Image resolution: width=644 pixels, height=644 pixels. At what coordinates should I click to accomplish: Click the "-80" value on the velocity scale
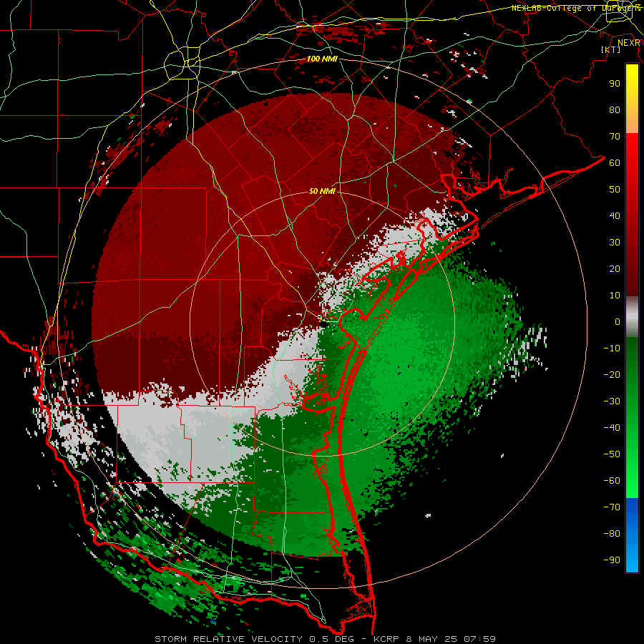pos(612,534)
